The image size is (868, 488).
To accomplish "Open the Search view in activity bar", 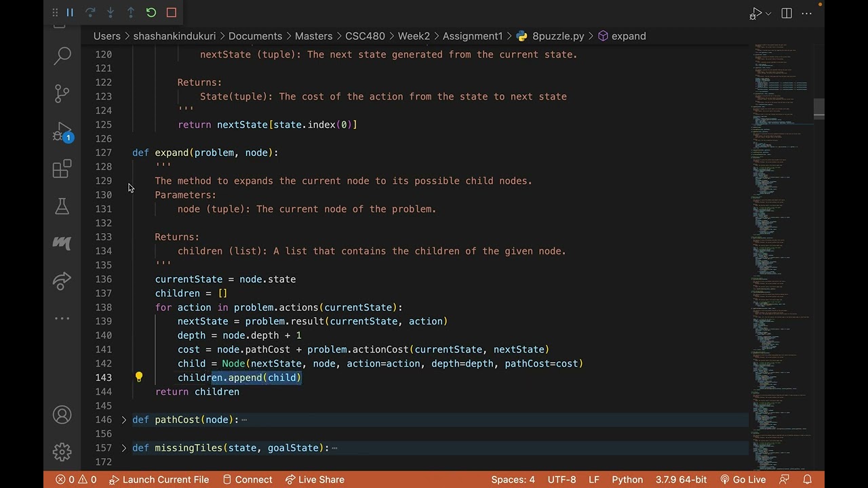I will point(62,56).
